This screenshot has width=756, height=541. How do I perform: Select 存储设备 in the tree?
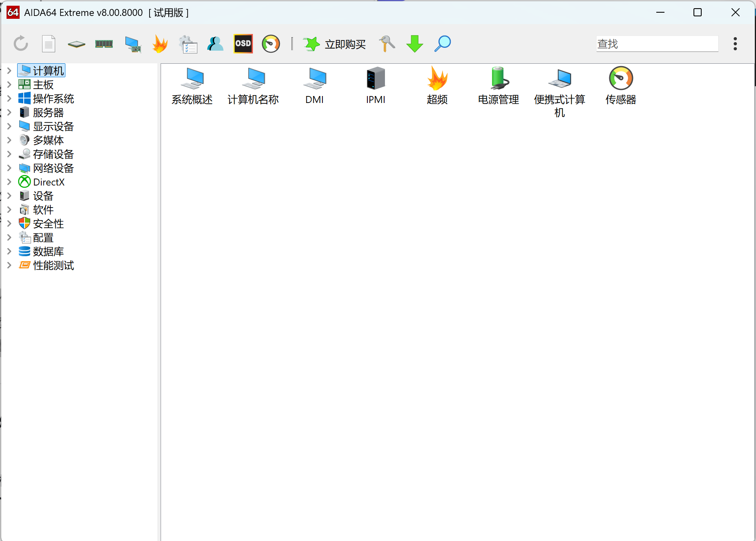[47, 154]
